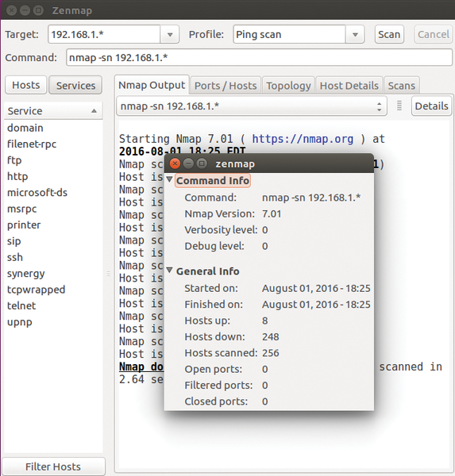Open the Host Details tab

coord(349,86)
